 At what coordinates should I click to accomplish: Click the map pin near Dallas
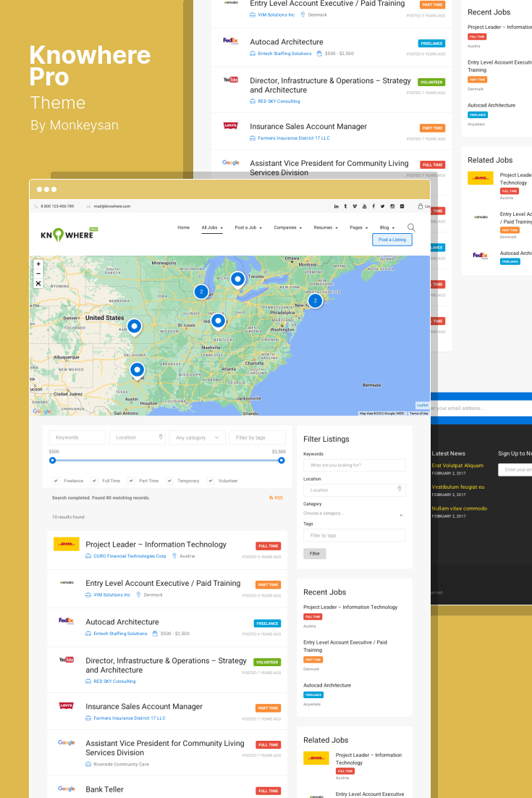138,371
